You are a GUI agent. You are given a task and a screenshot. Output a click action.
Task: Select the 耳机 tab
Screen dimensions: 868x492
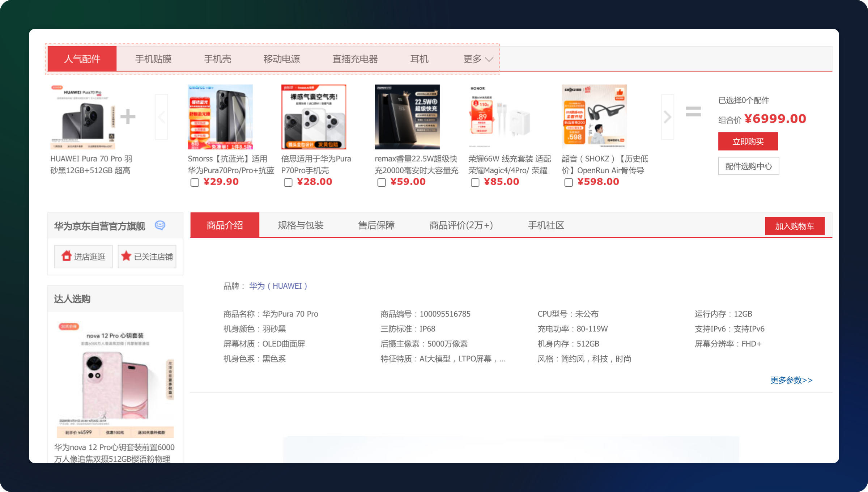[419, 59]
